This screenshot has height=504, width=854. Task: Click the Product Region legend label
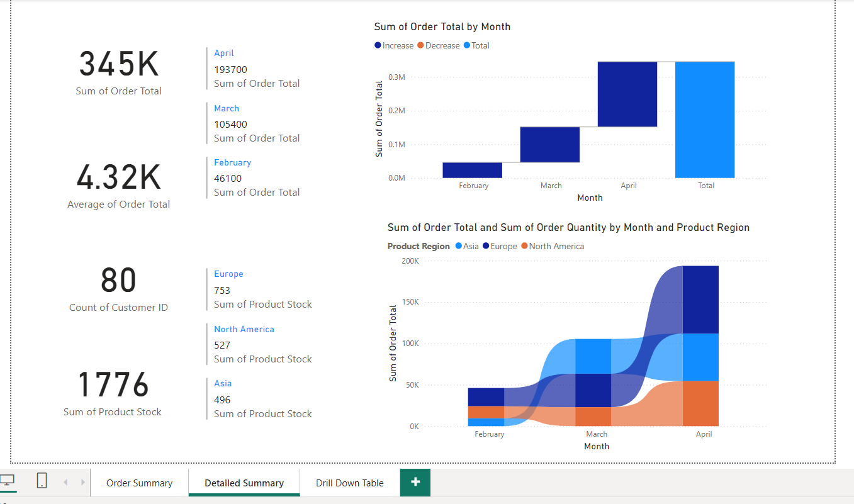click(x=419, y=246)
